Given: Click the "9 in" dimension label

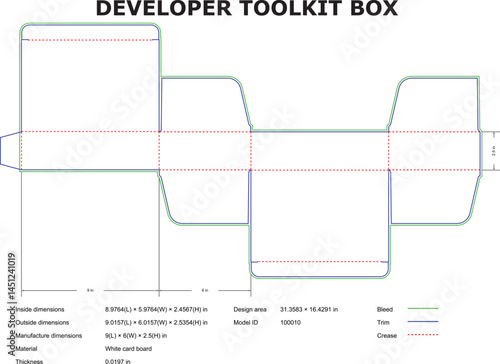Looking at the screenshot, I should pos(90,290).
